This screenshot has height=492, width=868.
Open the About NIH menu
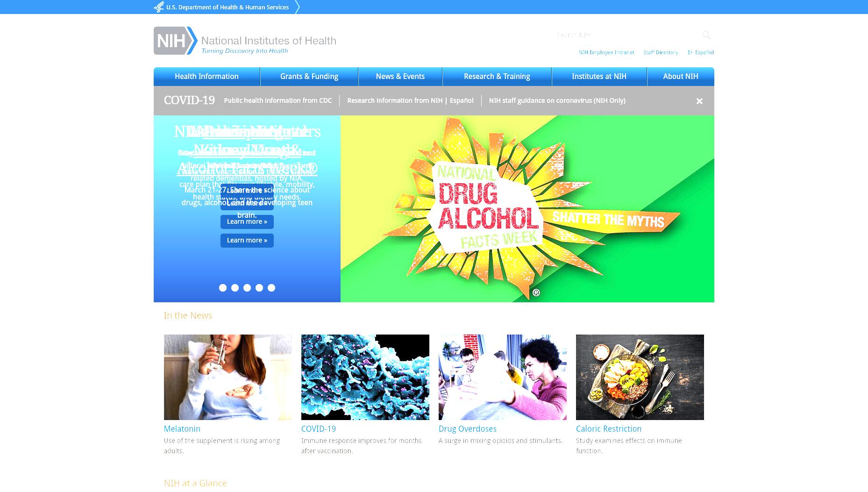click(681, 77)
